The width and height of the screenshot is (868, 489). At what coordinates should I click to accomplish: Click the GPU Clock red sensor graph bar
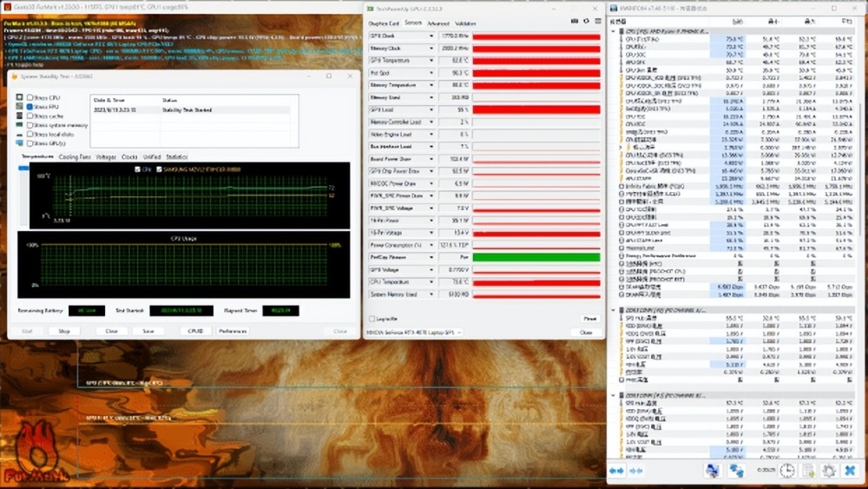536,36
